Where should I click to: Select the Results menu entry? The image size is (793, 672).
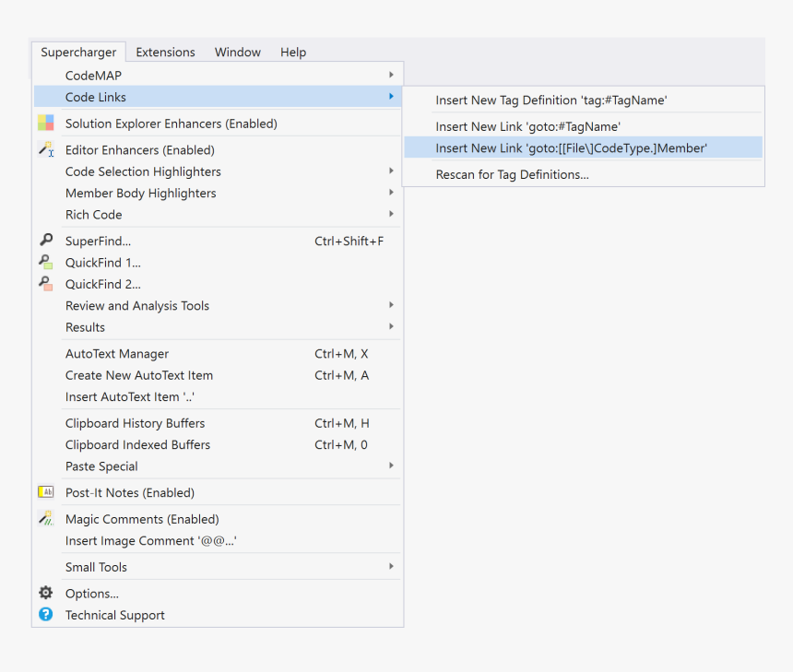(x=218, y=327)
